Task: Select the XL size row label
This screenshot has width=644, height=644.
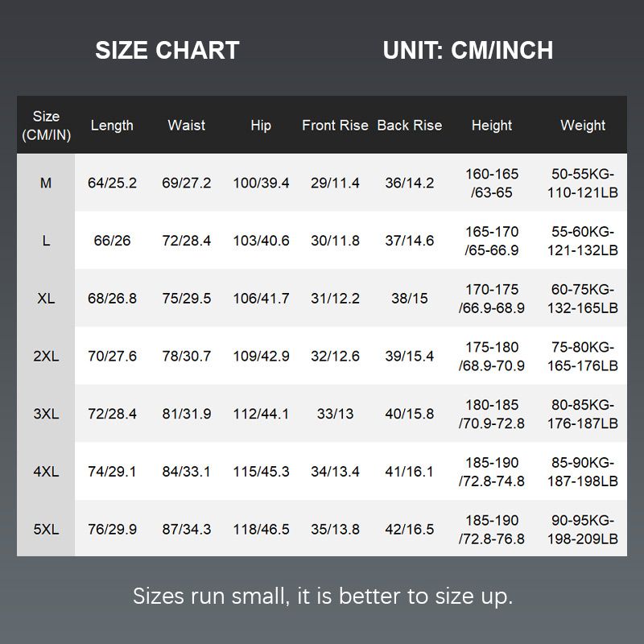Action: coord(46,299)
